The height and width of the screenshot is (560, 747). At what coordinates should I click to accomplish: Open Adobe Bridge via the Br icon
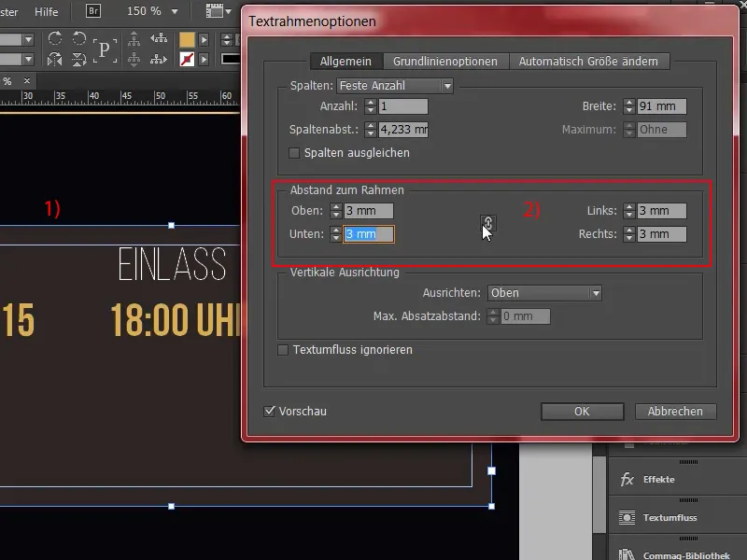[92, 10]
